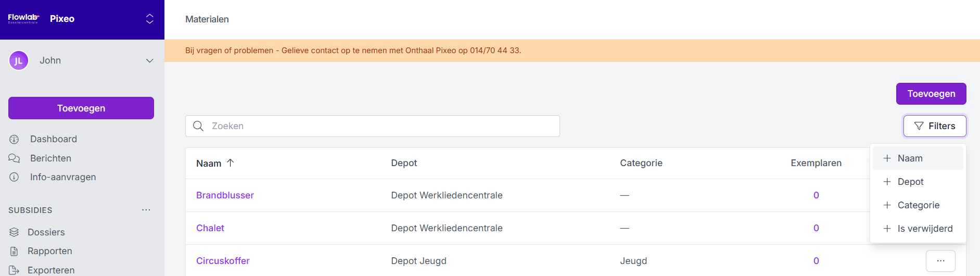Open Circuskoffer row three-dot actions

tap(940, 261)
